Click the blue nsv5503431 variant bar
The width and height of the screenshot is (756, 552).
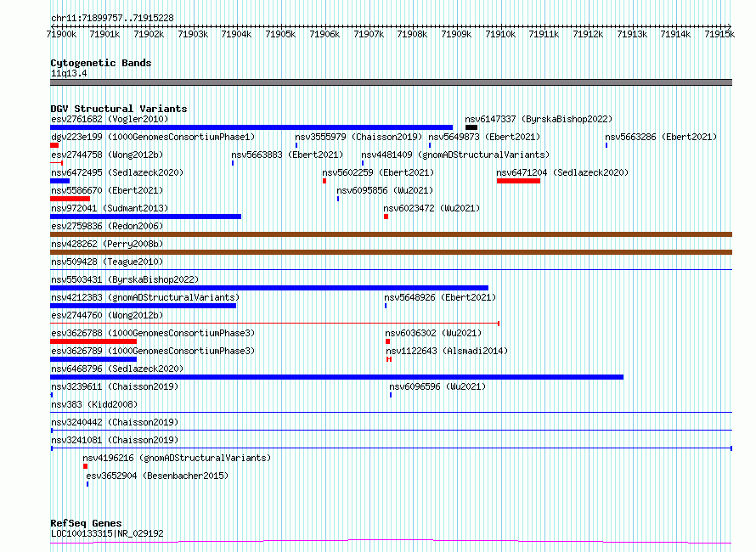pos(269,288)
